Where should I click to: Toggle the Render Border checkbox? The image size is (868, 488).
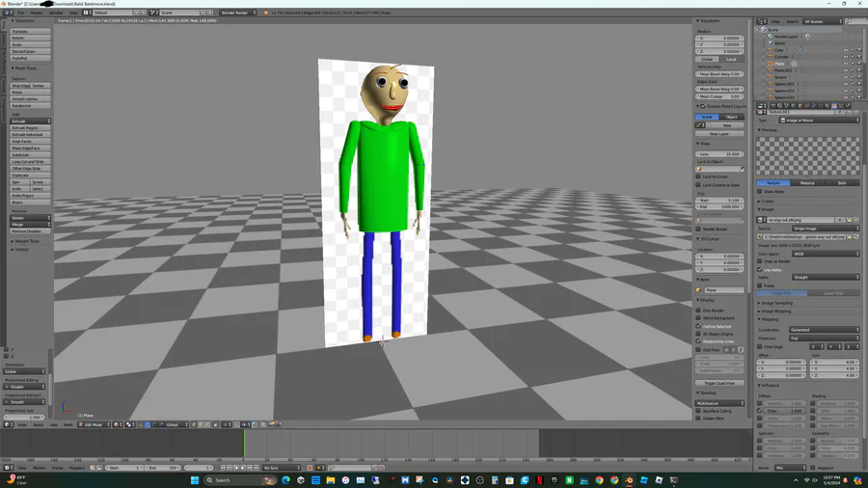pos(698,229)
